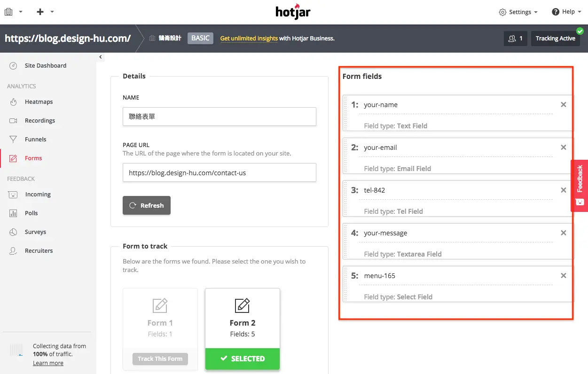Open Recruiters in the sidebar
The width and height of the screenshot is (588, 374).
39,251
